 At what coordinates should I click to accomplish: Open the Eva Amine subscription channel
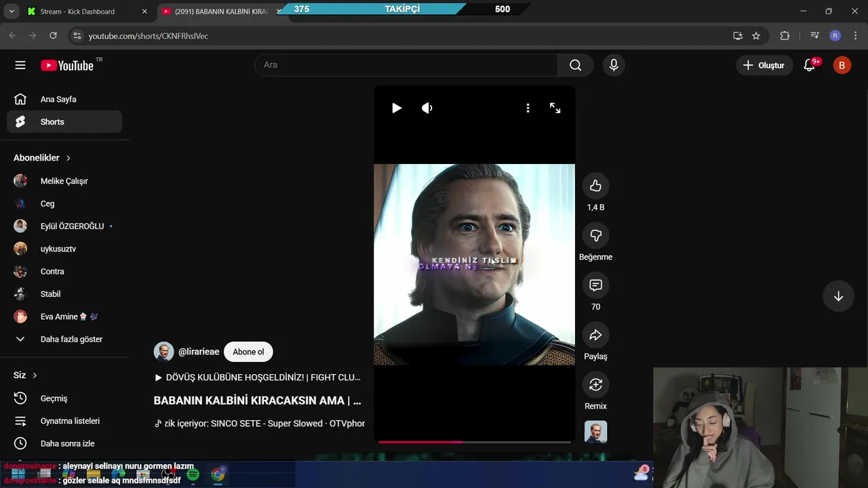pos(64,317)
